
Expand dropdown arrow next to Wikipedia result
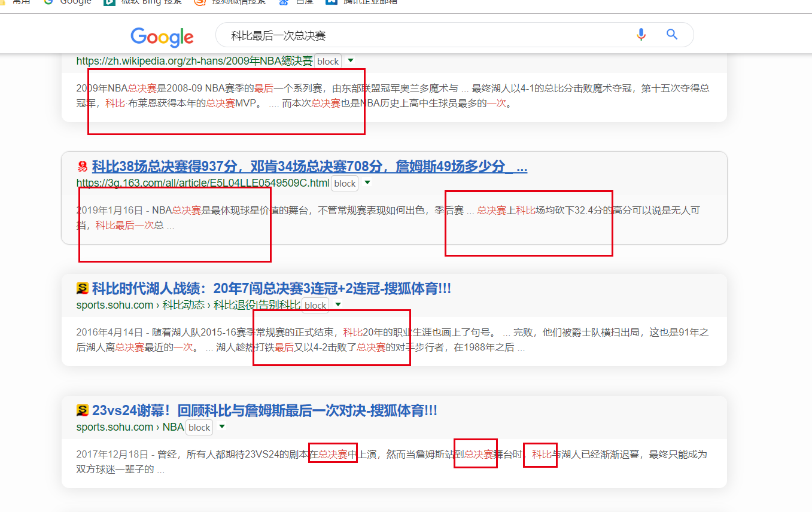pos(351,60)
